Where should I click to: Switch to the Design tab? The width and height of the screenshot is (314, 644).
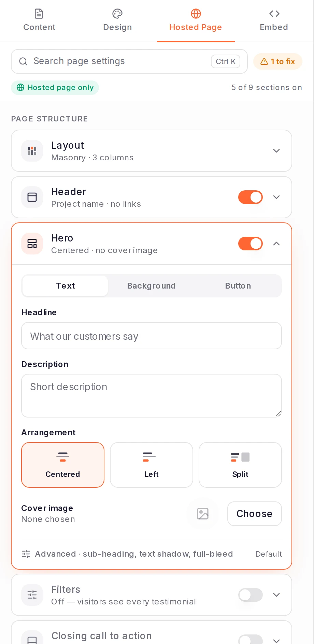point(117,21)
